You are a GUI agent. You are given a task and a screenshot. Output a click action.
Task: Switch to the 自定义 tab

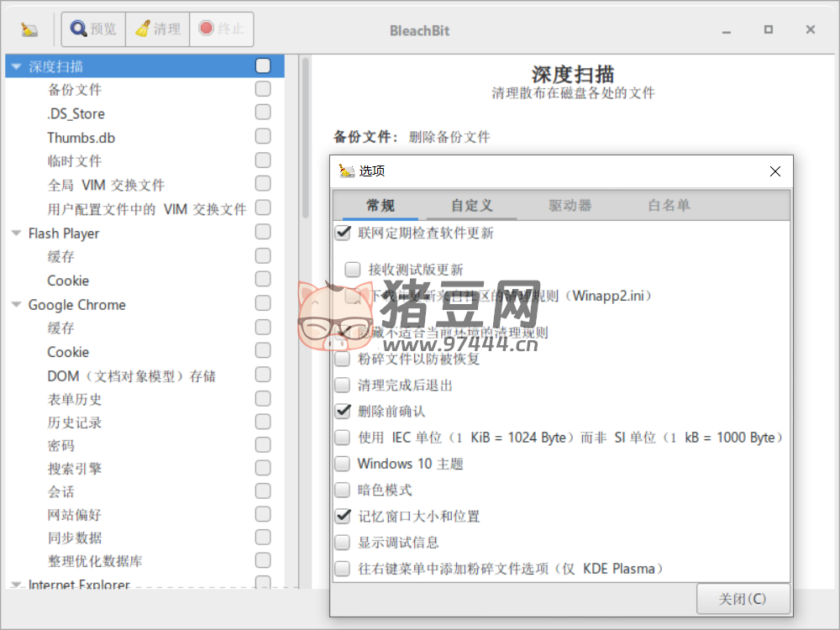pyautogui.click(x=471, y=206)
